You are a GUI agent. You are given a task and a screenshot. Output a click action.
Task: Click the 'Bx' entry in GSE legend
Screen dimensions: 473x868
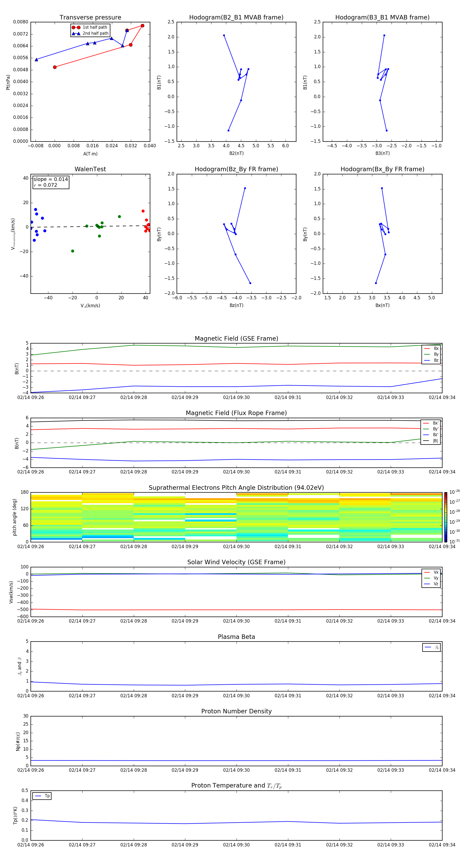point(431,349)
